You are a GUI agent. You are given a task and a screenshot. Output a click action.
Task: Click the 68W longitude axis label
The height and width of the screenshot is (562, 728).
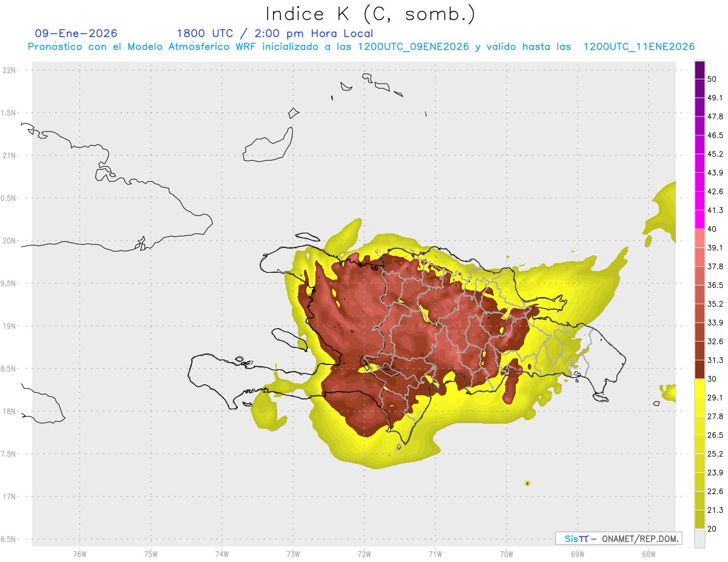click(649, 554)
